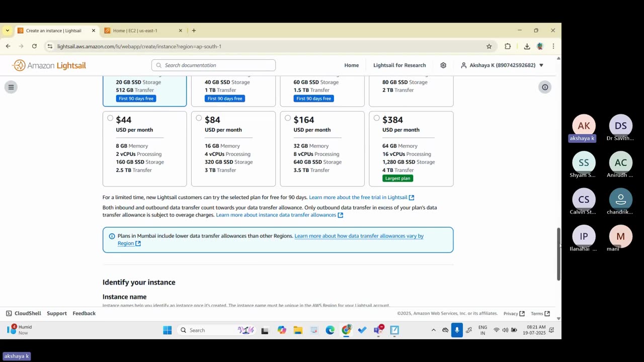The image size is (644, 362).
Task: Select participant mani avatar M
Action: click(620, 236)
